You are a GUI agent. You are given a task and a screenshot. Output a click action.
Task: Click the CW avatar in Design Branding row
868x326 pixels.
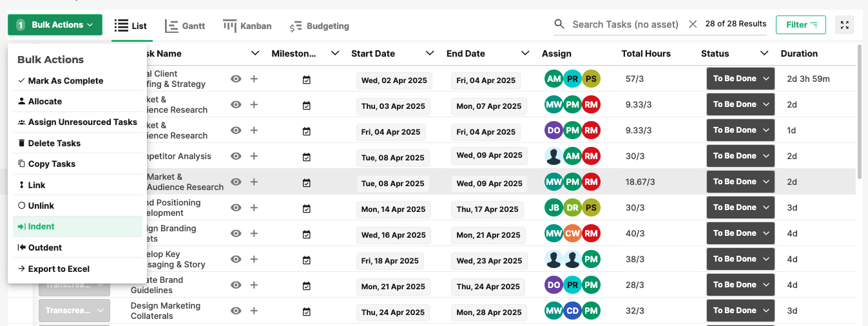point(572,234)
